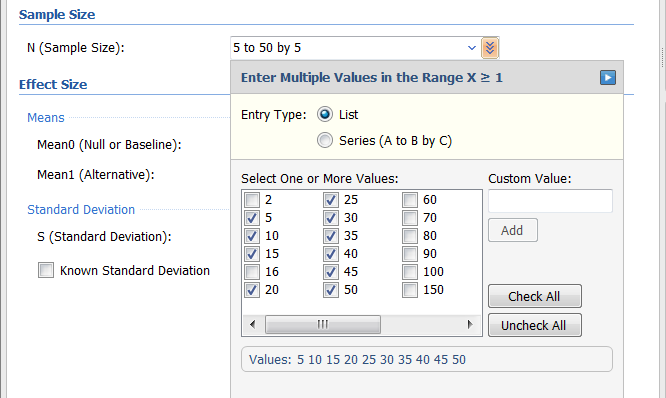
Task: Uncheck the value 50 checkbox
Action: pyautogui.click(x=331, y=290)
